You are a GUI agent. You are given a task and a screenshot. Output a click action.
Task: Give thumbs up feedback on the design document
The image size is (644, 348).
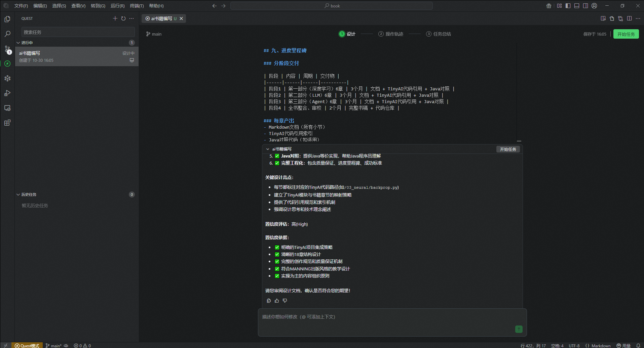coord(277,300)
